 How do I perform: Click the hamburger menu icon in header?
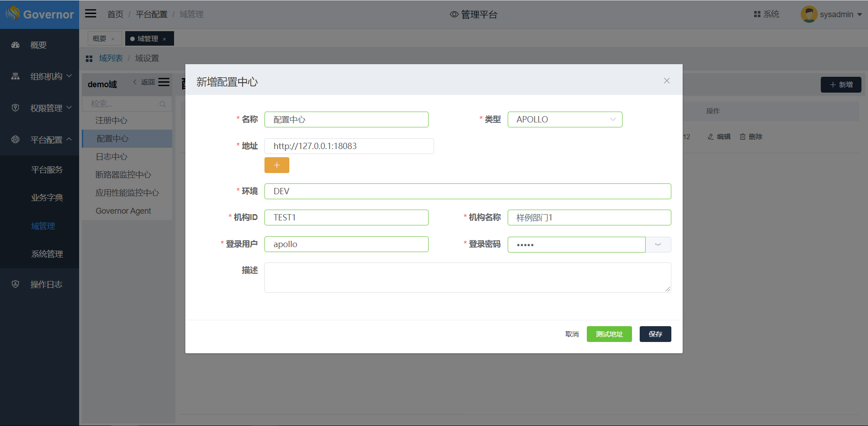91,14
